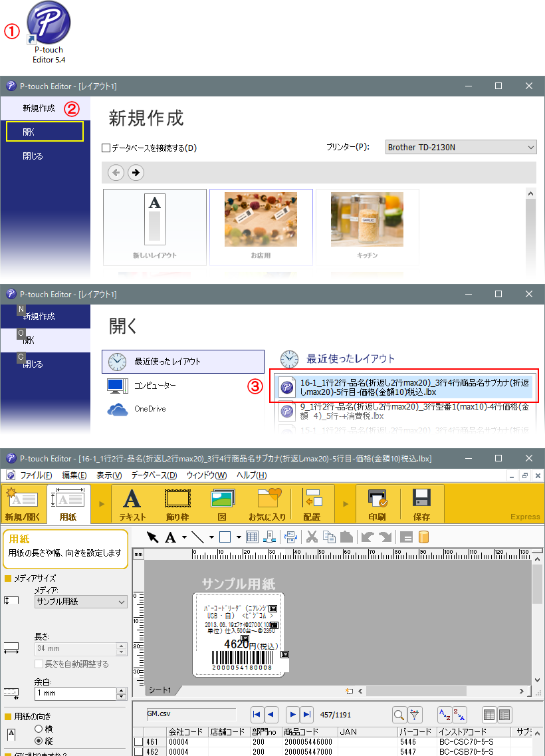Click the Print (印刷) ribbon icon

[377, 504]
